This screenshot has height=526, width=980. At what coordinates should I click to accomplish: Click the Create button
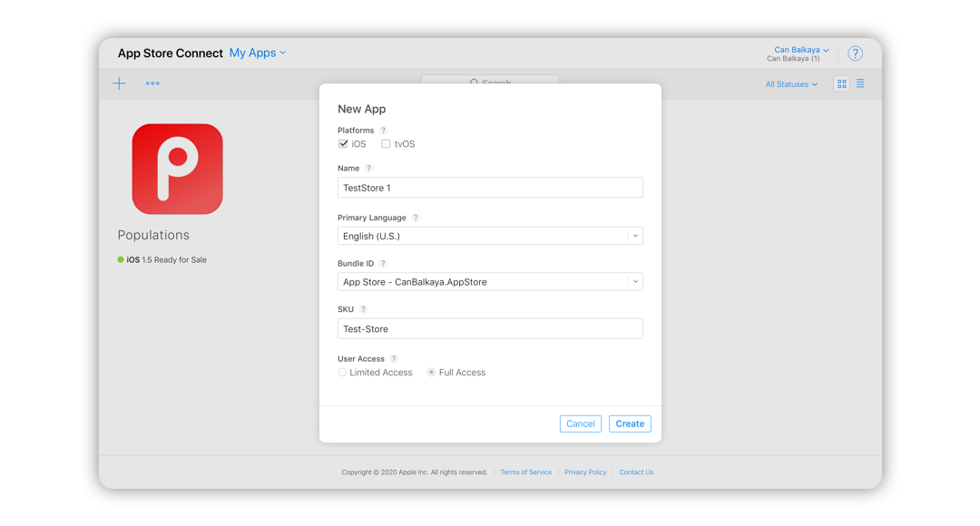(x=630, y=424)
